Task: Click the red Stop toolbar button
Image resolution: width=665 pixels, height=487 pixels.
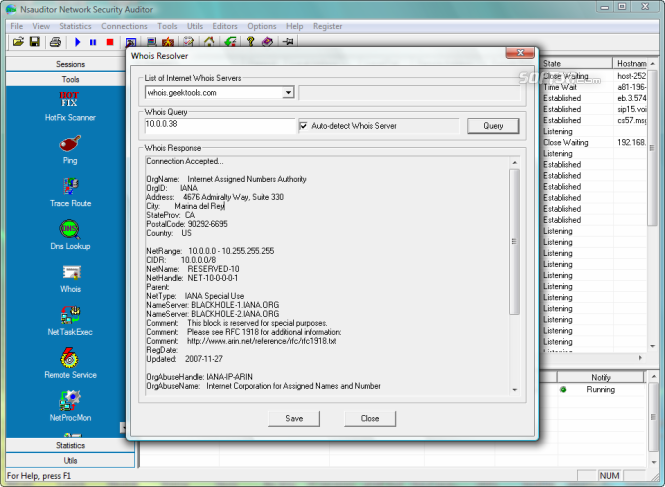Action: [110, 42]
